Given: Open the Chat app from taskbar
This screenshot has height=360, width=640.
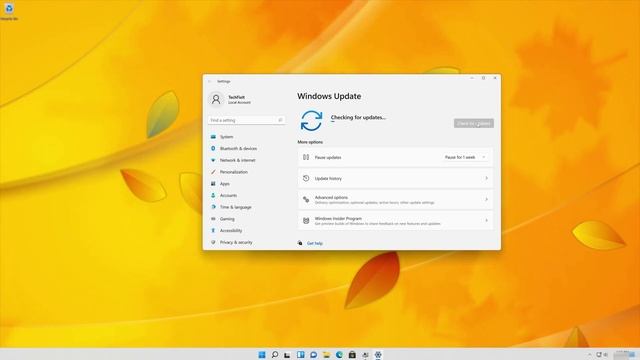Looking at the screenshot, I should coord(313,355).
